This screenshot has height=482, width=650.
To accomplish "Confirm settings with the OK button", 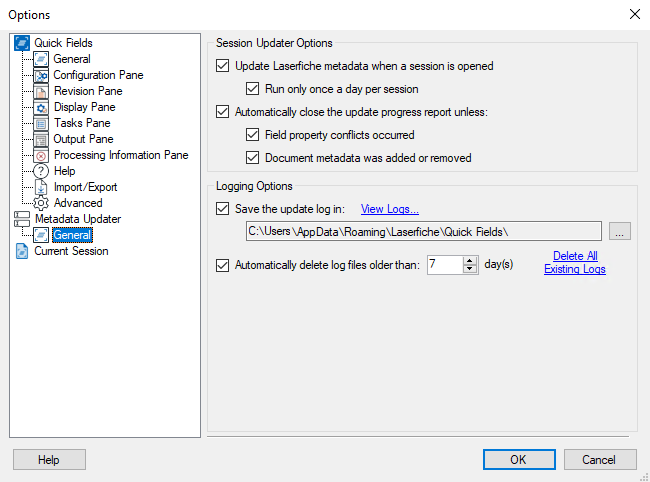I will (519, 460).
